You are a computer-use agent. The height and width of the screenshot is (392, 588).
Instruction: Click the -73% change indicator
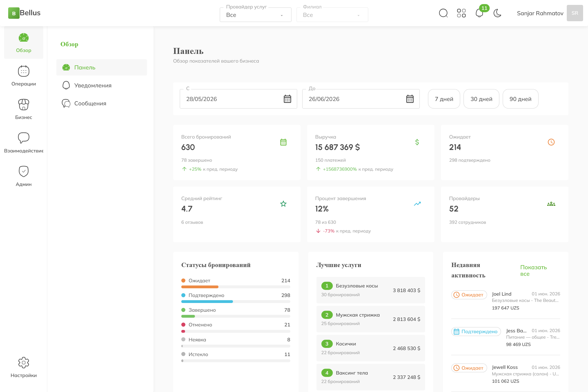point(329,231)
